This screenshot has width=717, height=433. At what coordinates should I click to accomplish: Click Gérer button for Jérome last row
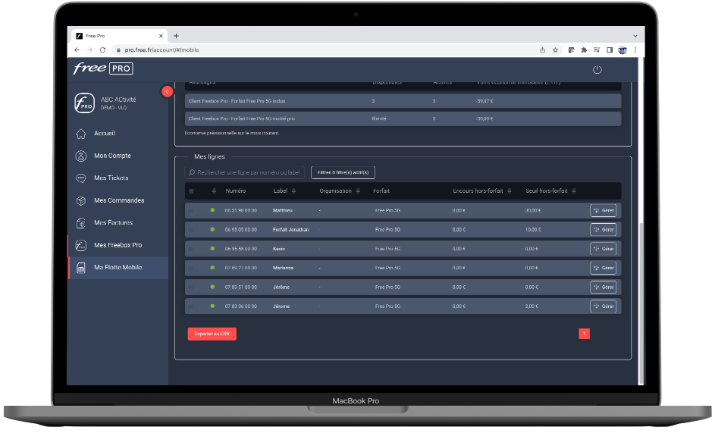[603, 306]
